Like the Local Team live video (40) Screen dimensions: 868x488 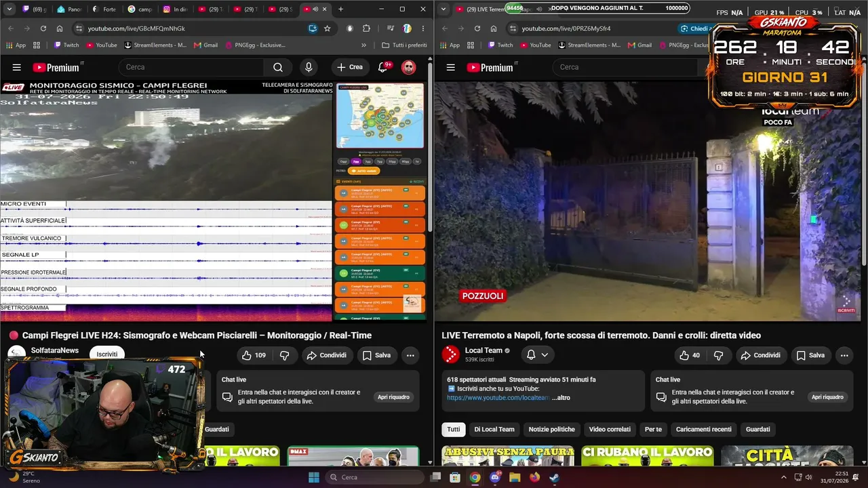pyautogui.click(x=690, y=355)
